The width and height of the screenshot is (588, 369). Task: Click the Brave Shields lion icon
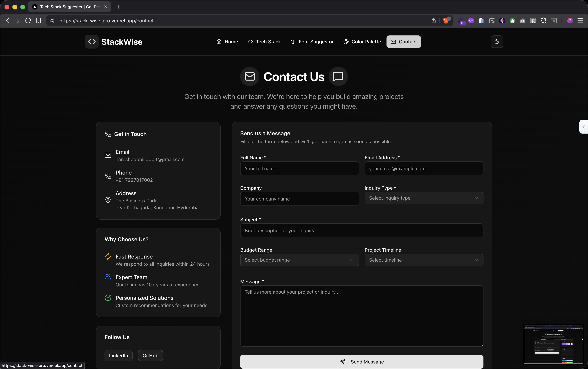tap(446, 21)
